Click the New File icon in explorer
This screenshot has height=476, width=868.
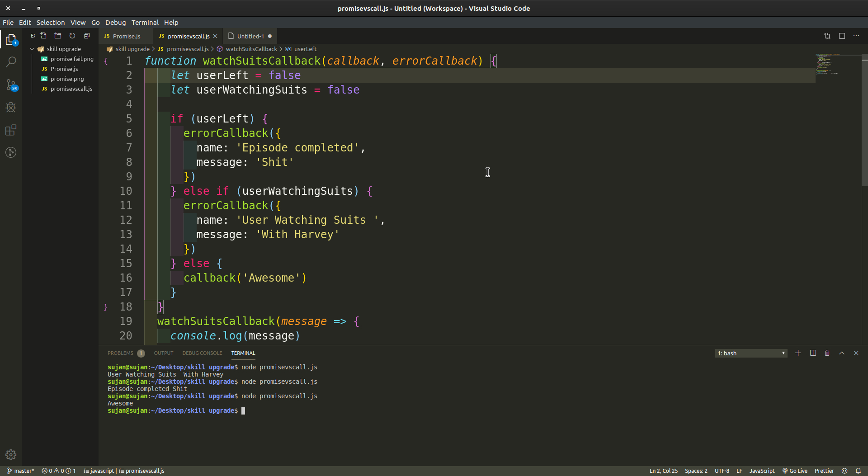pos(43,36)
